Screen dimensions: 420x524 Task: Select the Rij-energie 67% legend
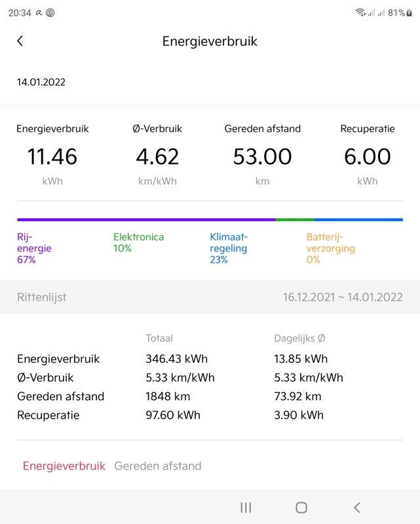pyautogui.click(x=34, y=248)
